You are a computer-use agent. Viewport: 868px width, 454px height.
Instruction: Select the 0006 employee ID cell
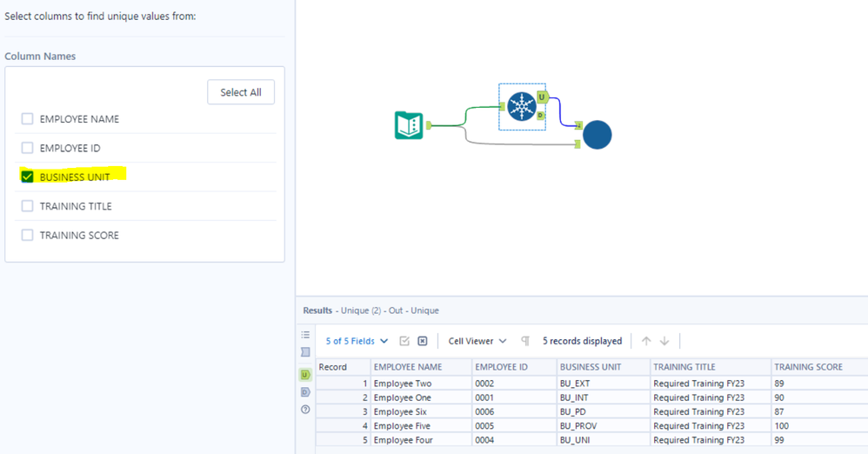[514, 411]
